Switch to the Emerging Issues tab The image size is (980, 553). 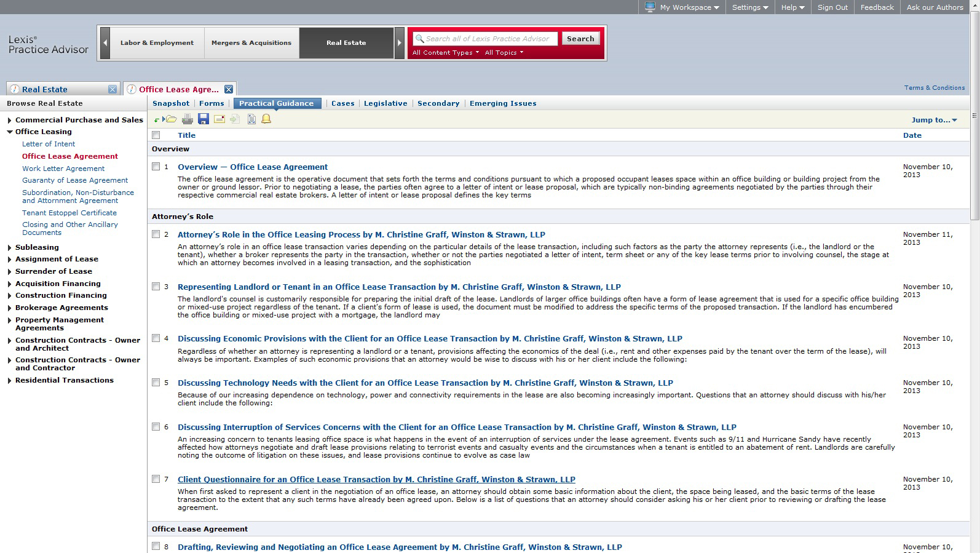pos(503,103)
